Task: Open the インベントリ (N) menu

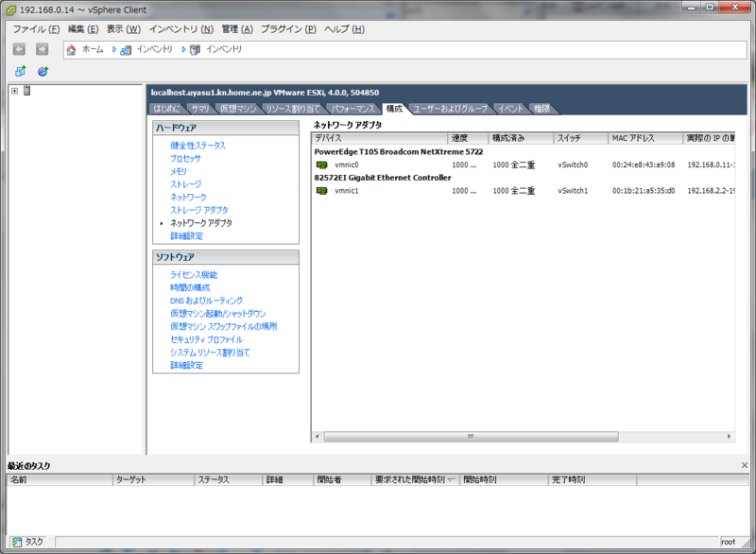Action: [181, 29]
